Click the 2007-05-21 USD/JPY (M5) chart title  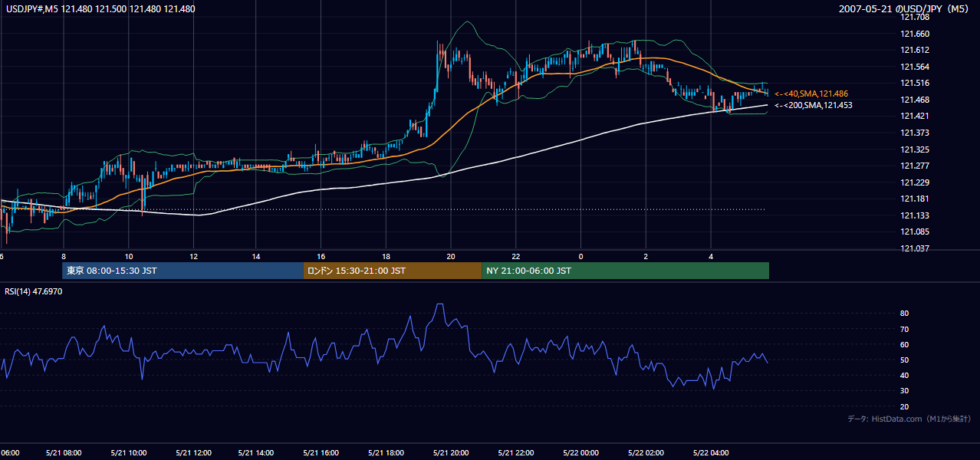(905, 8)
